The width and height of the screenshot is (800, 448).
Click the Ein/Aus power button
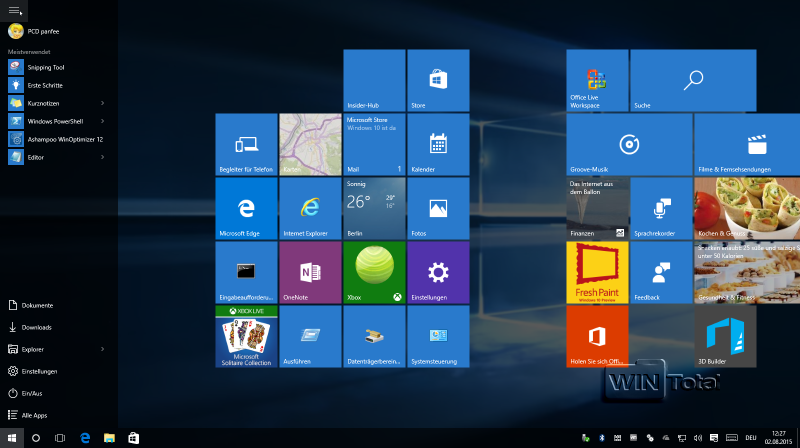(x=32, y=392)
